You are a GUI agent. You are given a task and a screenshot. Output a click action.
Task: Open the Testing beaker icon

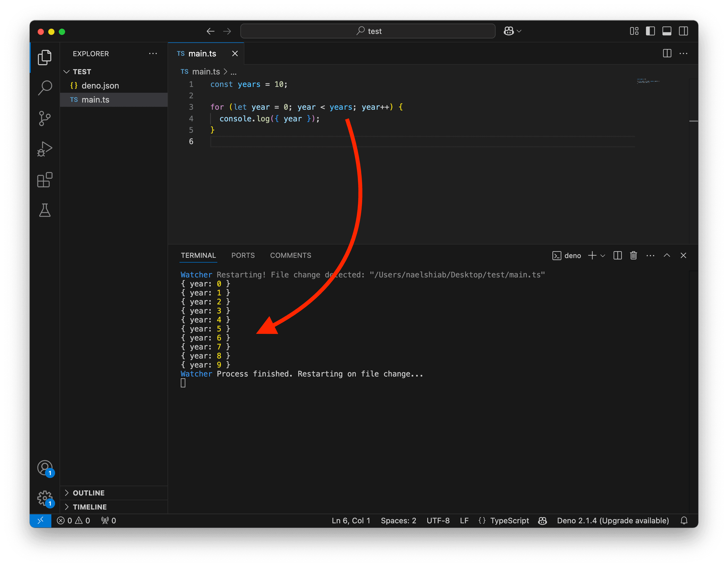(45, 210)
